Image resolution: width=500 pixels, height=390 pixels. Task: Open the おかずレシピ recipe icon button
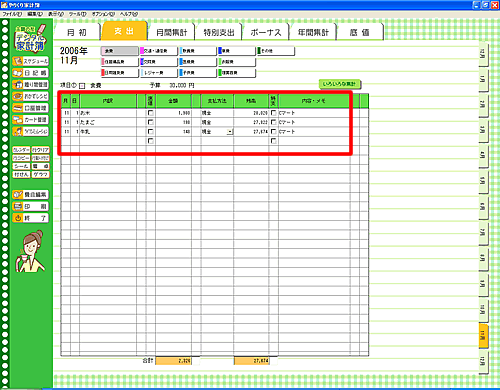(x=30, y=96)
